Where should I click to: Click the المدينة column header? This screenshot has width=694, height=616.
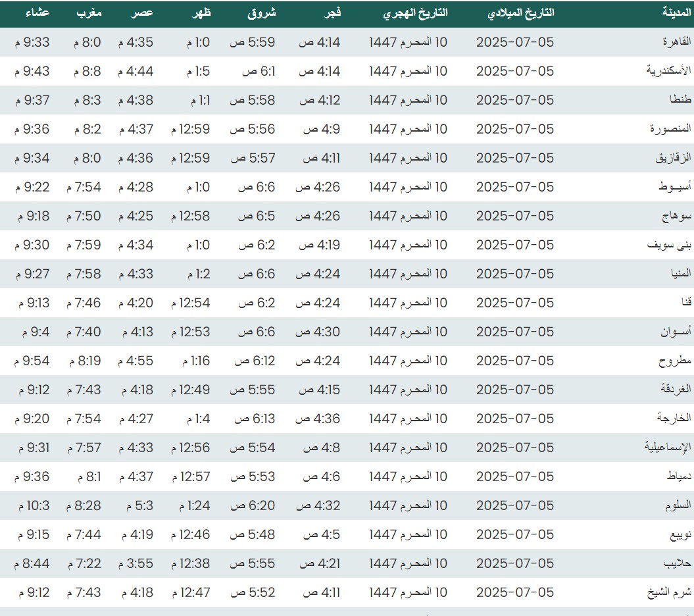click(676, 13)
